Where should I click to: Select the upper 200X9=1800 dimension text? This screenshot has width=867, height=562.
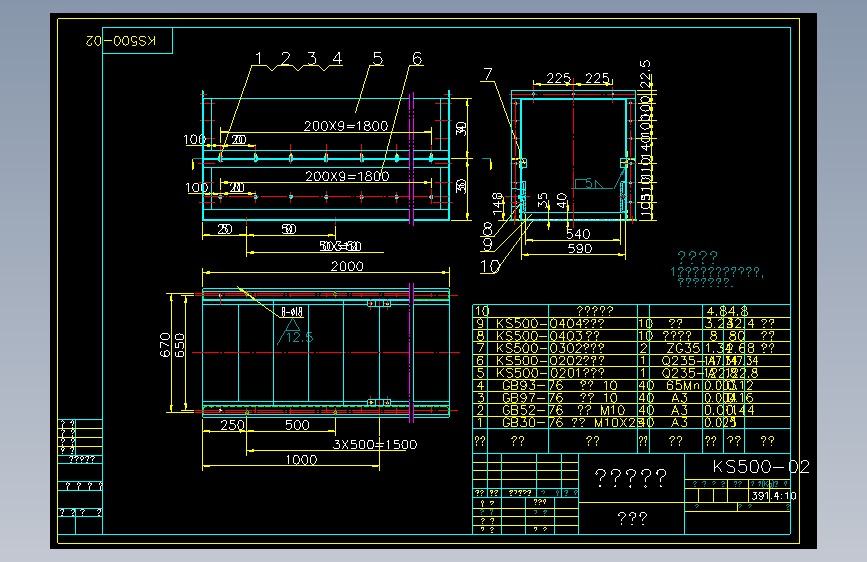click(x=346, y=126)
